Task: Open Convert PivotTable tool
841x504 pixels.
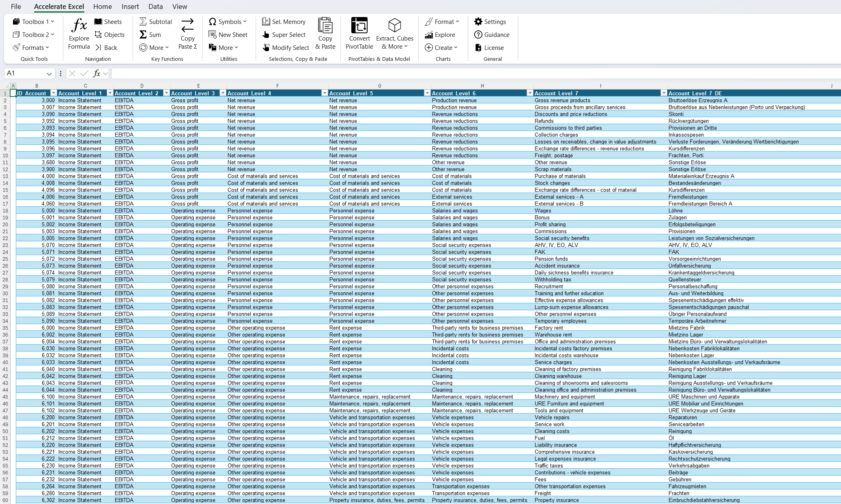Action: (x=359, y=26)
